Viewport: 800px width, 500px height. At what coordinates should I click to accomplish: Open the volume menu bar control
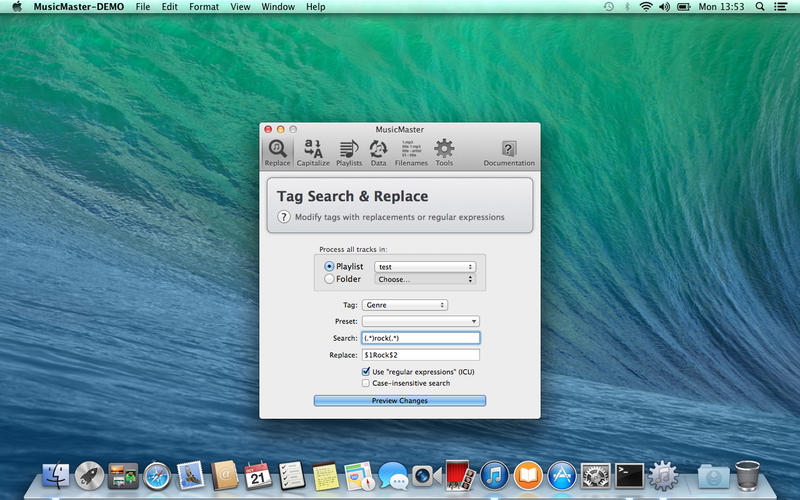664,7
